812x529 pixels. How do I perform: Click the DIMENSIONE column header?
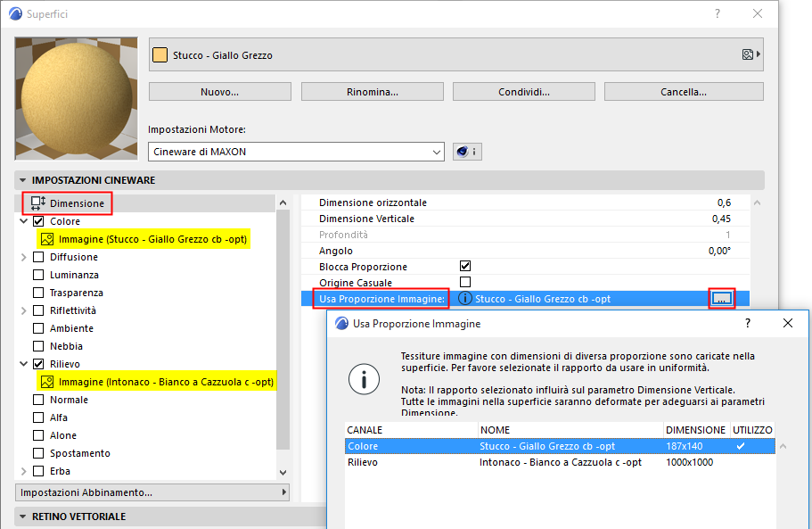point(696,430)
